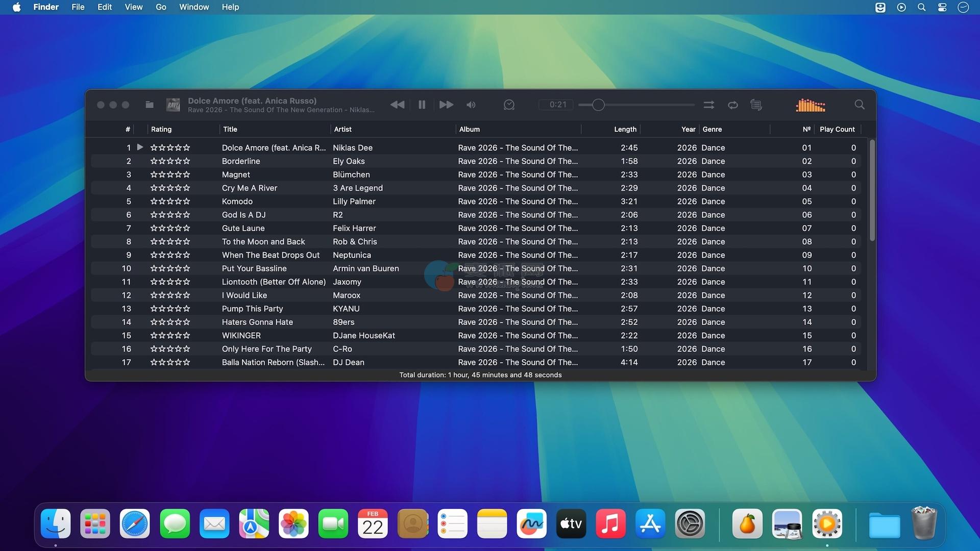The width and height of the screenshot is (980, 551).
Task: Pause playback with the pause button
Action: [x=422, y=105]
